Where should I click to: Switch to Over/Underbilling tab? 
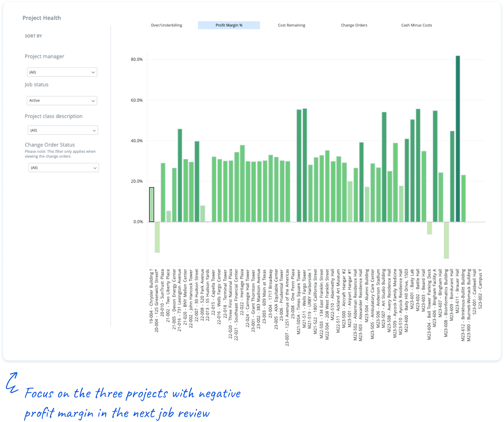pyautogui.click(x=166, y=25)
